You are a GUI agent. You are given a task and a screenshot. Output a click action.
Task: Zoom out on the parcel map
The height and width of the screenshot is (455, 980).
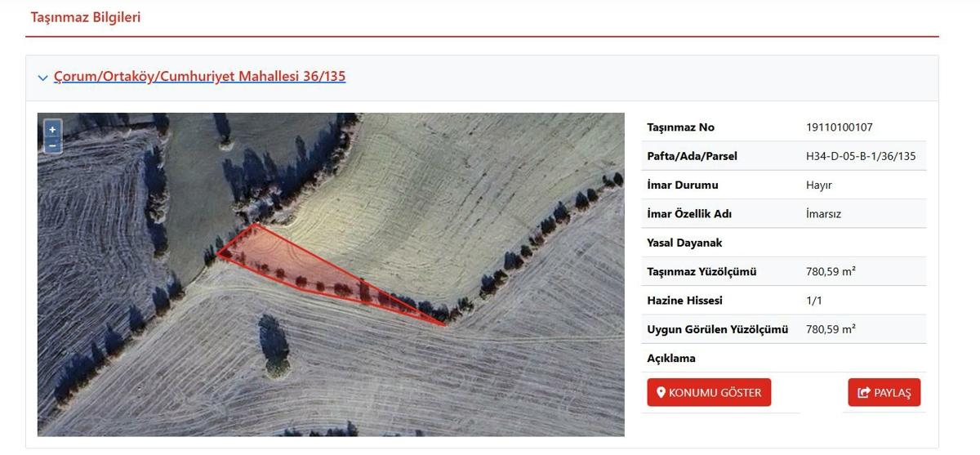[x=52, y=145]
